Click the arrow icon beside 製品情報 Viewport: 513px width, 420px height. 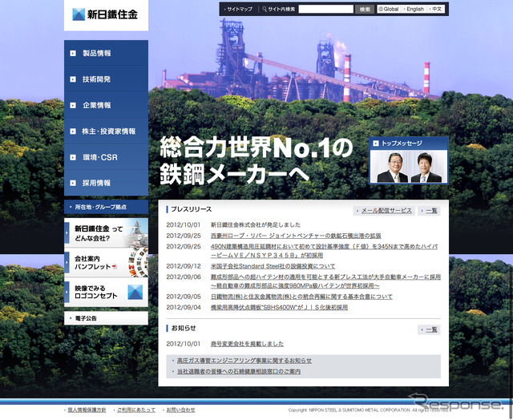(73, 53)
